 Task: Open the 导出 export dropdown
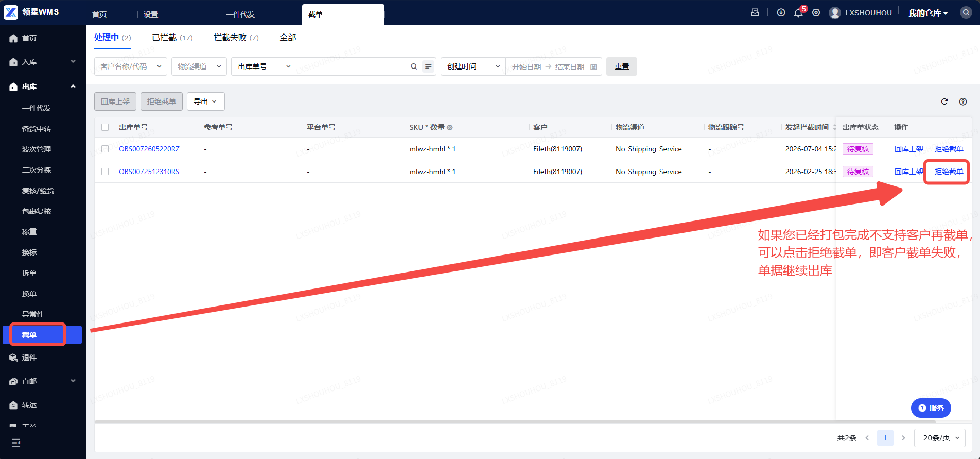(205, 101)
